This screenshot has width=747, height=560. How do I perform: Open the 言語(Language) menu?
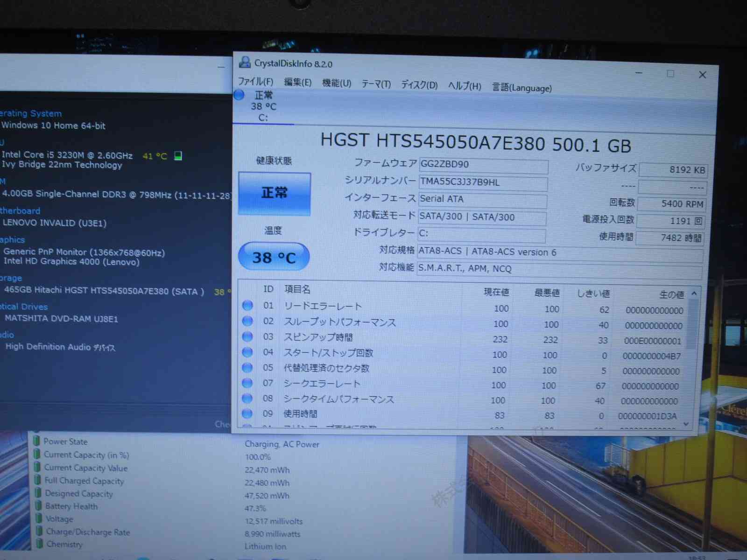pyautogui.click(x=521, y=88)
